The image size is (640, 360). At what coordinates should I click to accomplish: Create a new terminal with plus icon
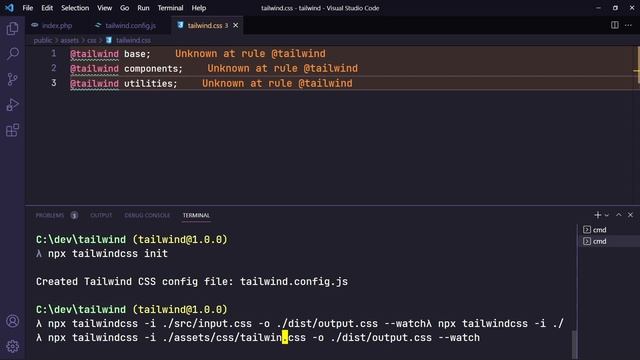598,215
